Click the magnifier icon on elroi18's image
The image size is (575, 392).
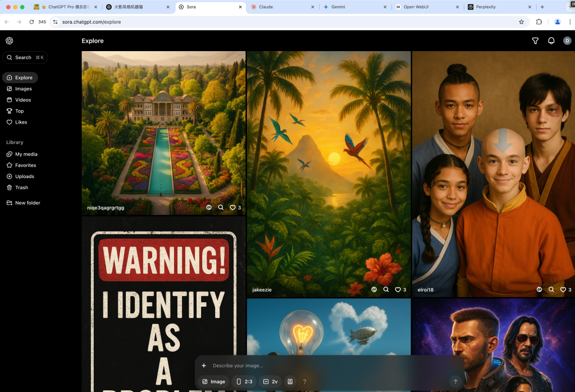tap(551, 290)
